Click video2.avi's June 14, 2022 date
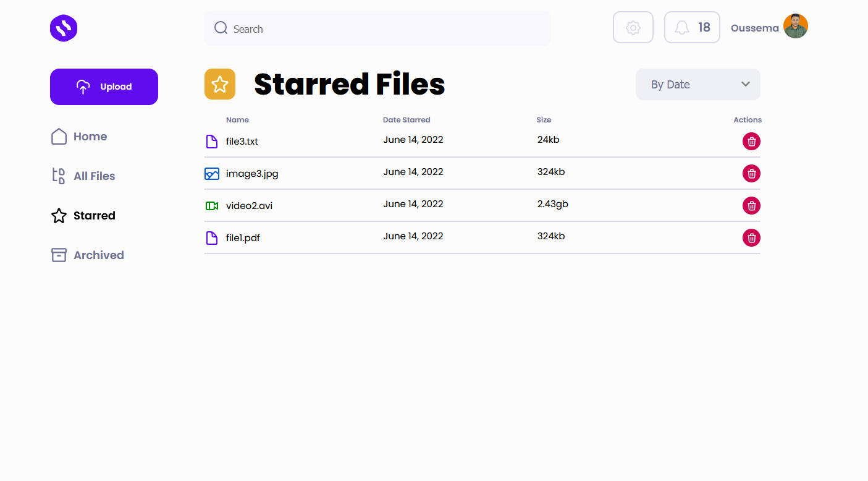Viewport: 868px width, 481px height. 413,204
